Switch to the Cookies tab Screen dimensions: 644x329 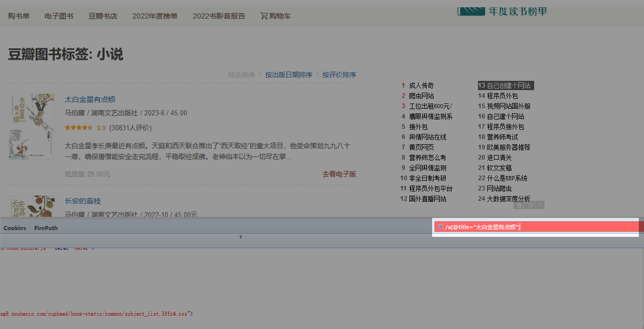15,228
